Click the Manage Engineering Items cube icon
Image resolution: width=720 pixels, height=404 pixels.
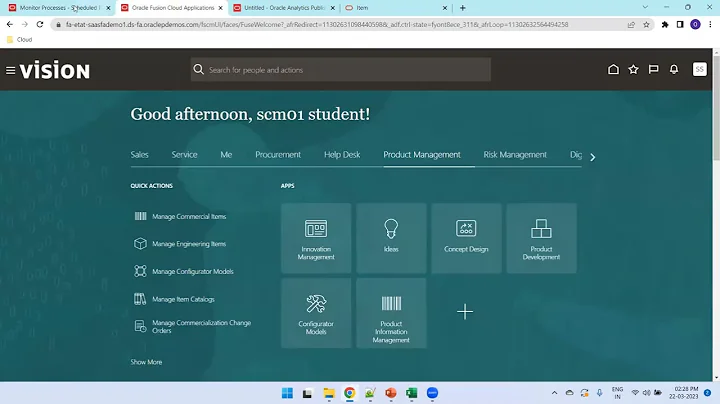point(141,244)
